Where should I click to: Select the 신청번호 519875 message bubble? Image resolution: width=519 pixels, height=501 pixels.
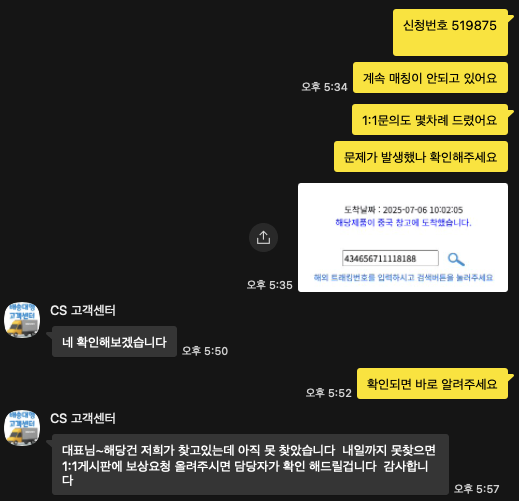[450, 32]
